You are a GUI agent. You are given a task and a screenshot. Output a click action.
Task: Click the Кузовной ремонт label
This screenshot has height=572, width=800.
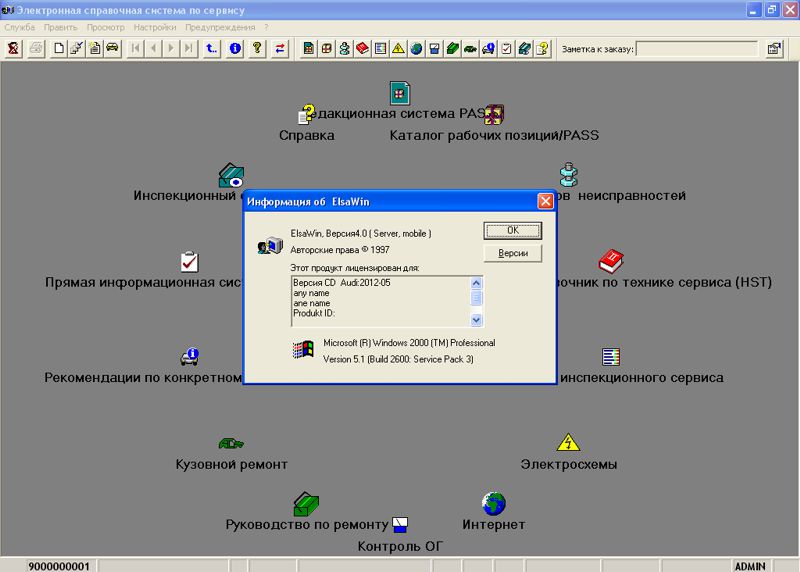231,464
